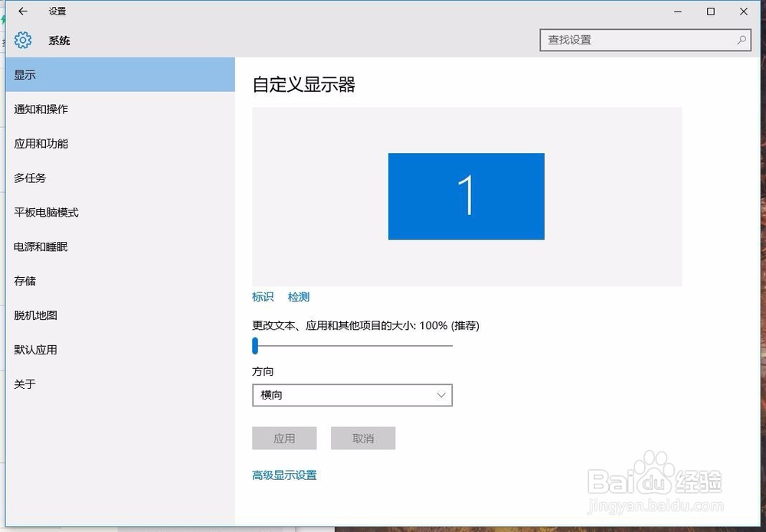The image size is (766, 532).
Task: Select monitor 1 display thumbnail
Action: [x=466, y=196]
